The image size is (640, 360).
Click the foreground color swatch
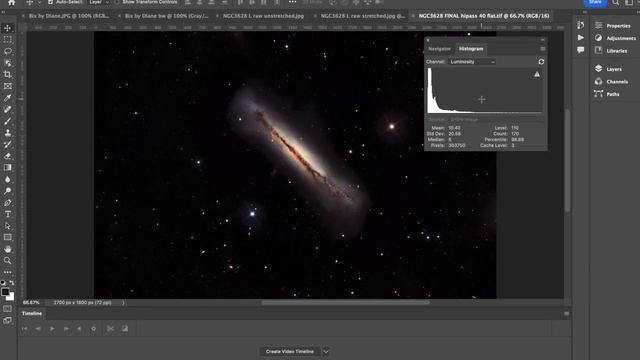click(x=5, y=292)
